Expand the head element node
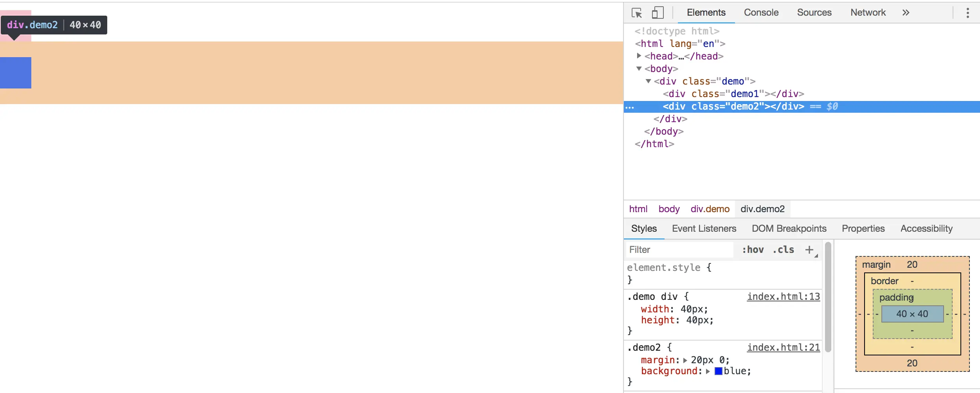The width and height of the screenshot is (980, 393). (x=639, y=56)
